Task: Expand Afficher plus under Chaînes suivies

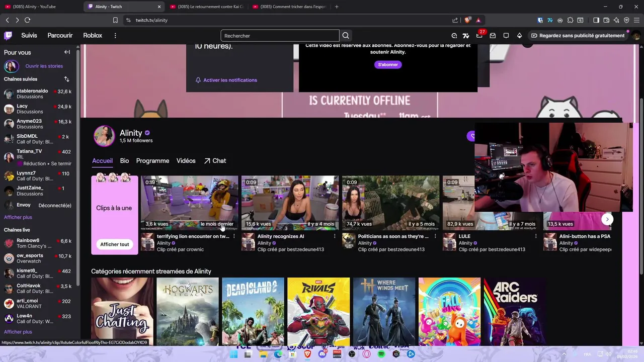Action: pyautogui.click(x=18, y=217)
